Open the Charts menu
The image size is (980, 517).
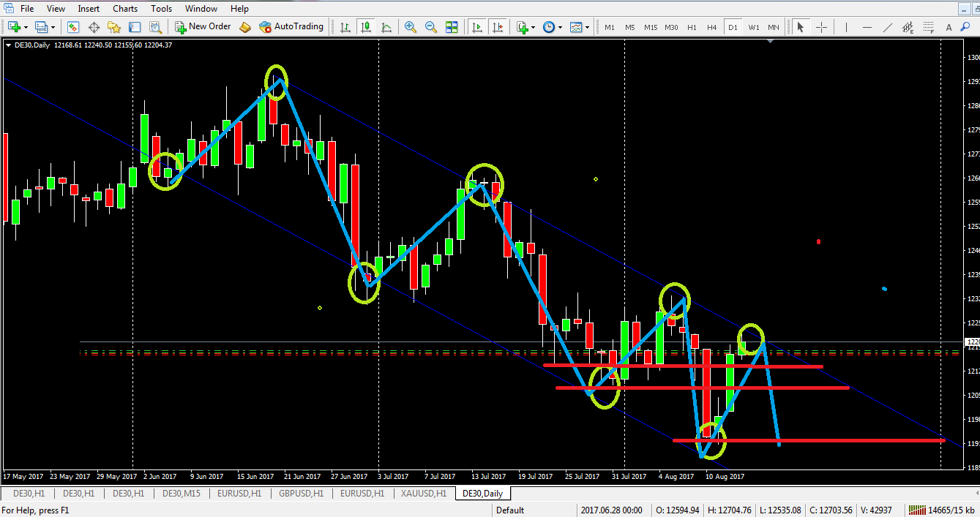[x=125, y=9]
